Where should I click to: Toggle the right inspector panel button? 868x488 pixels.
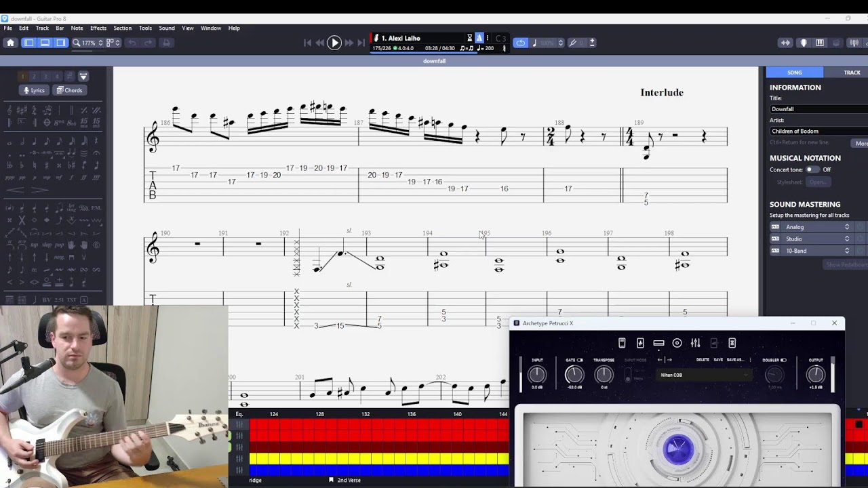[x=61, y=43]
